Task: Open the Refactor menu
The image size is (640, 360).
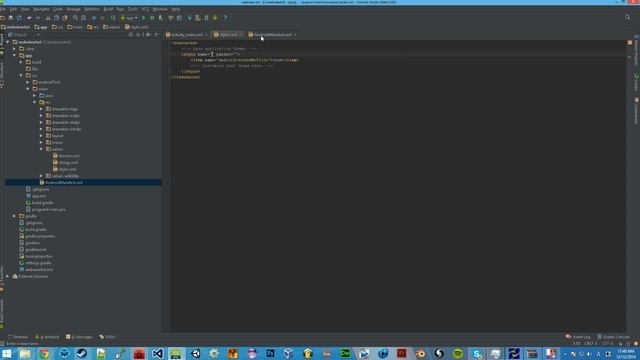Action: coord(91,9)
